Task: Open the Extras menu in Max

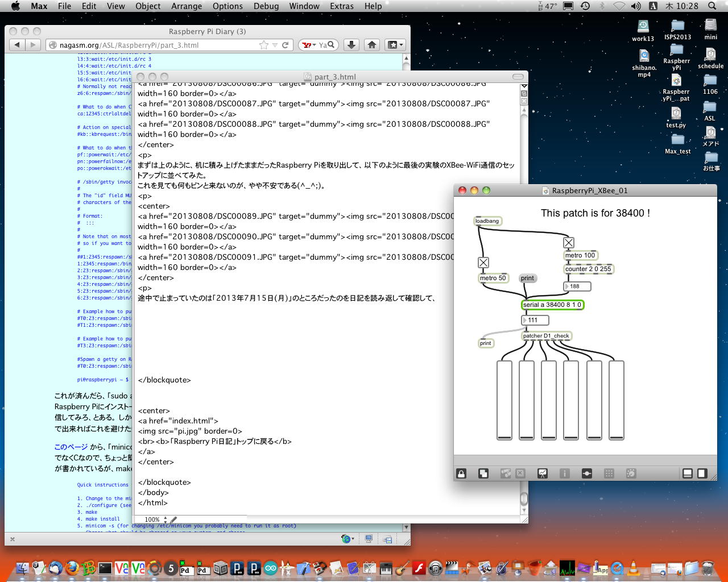Action: point(341,6)
